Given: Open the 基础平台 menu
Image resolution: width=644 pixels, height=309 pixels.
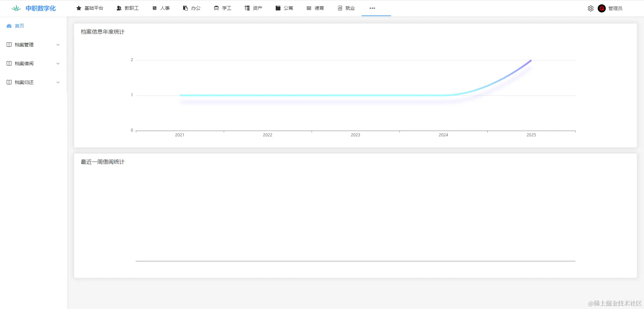Looking at the screenshot, I should coord(90,8).
